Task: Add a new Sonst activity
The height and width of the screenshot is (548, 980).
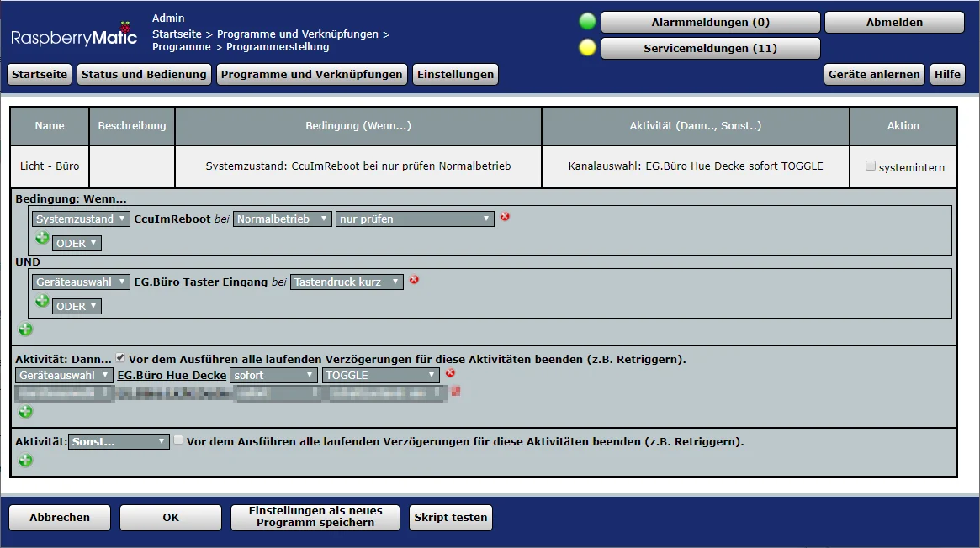Action: (x=25, y=460)
